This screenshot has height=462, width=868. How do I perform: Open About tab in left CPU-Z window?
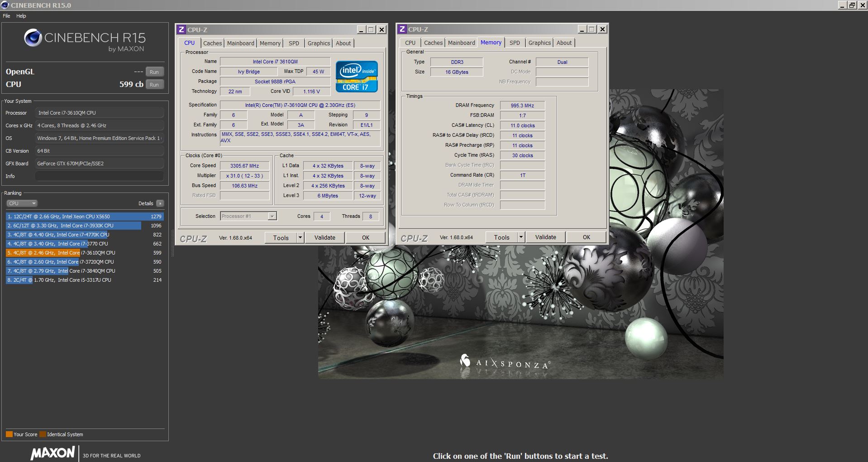pos(343,43)
